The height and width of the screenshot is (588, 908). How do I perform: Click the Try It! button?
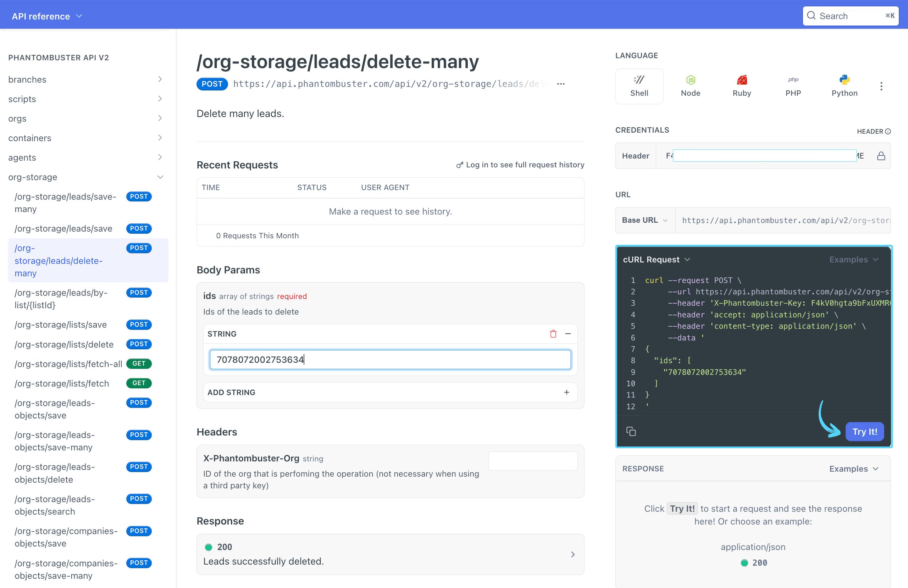864,432
